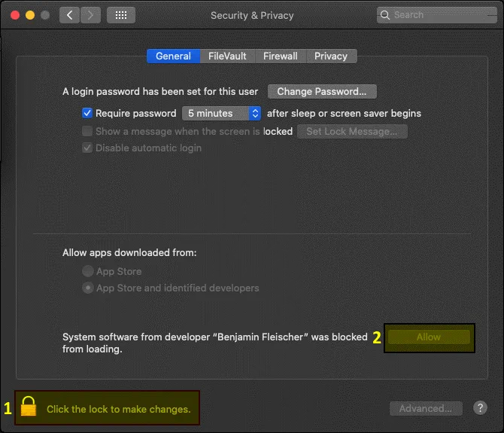The width and height of the screenshot is (504, 433).
Task: Open the 5 minutes password delay dropdown
Action: [x=221, y=114]
